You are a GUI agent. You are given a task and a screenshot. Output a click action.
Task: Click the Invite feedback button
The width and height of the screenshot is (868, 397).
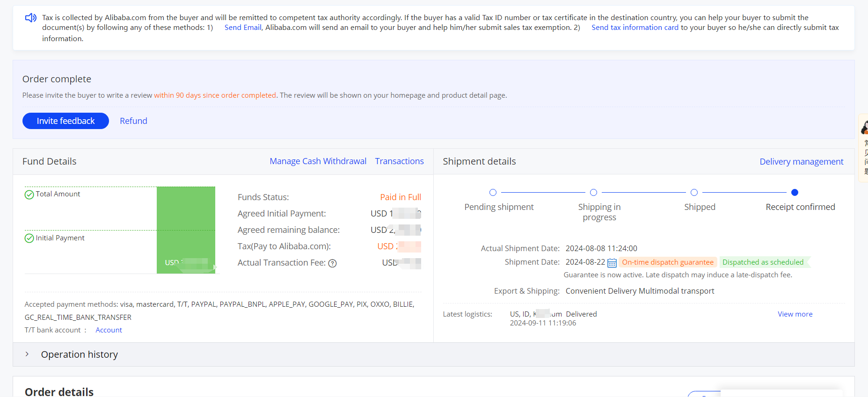[x=66, y=121]
